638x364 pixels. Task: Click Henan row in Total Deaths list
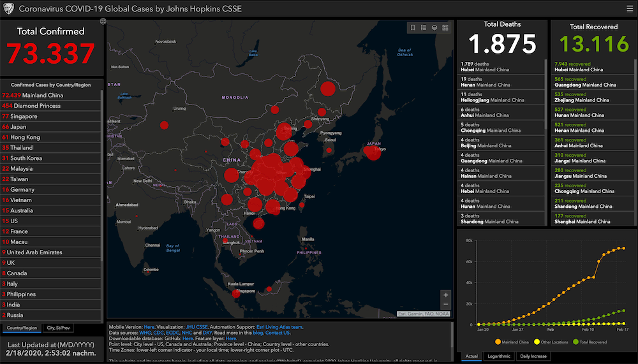click(x=501, y=82)
